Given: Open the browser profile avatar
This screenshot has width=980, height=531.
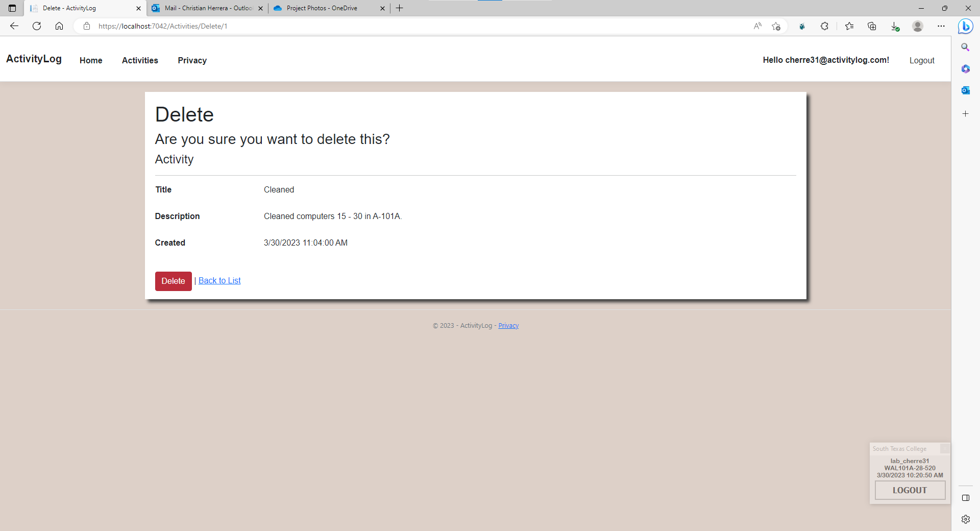Looking at the screenshot, I should pyautogui.click(x=918, y=26).
